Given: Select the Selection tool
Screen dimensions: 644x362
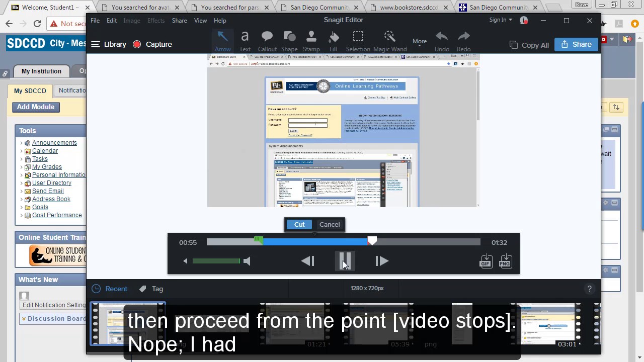Looking at the screenshot, I should coord(358,41).
